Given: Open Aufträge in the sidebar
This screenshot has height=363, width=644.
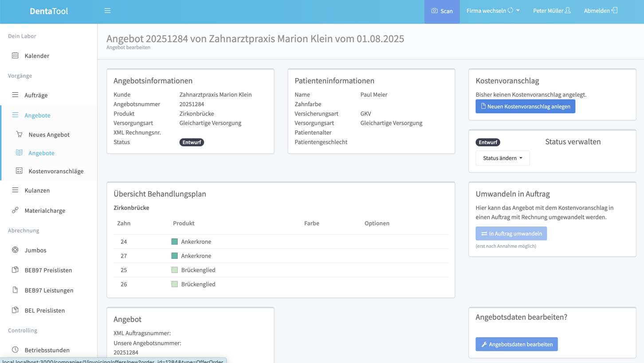Looking at the screenshot, I should (x=36, y=95).
